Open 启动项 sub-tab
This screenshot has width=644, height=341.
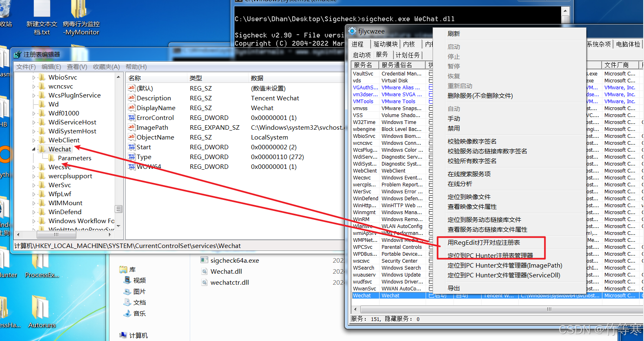[362, 55]
